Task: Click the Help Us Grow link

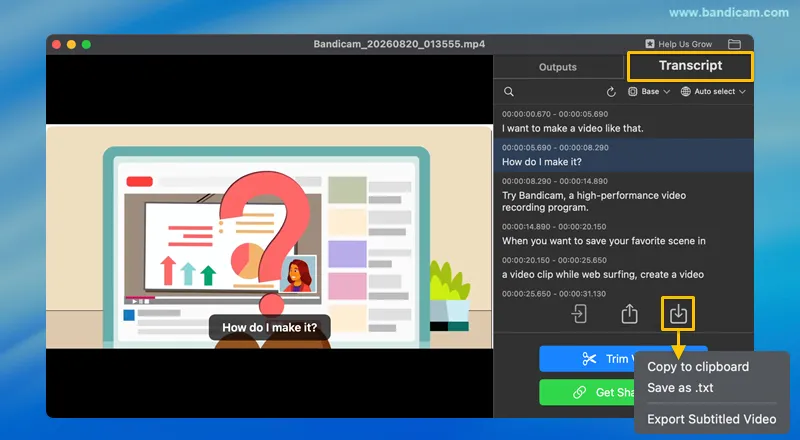Action: click(679, 44)
